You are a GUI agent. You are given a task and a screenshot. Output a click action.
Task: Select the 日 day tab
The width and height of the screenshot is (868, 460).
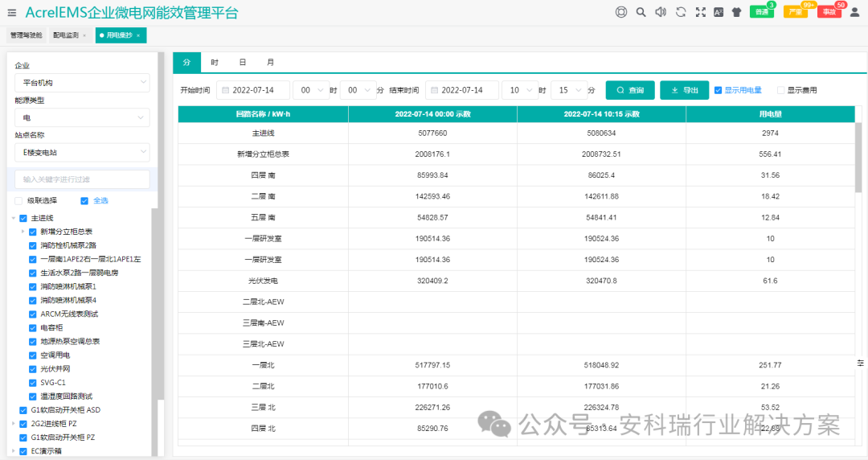point(242,63)
